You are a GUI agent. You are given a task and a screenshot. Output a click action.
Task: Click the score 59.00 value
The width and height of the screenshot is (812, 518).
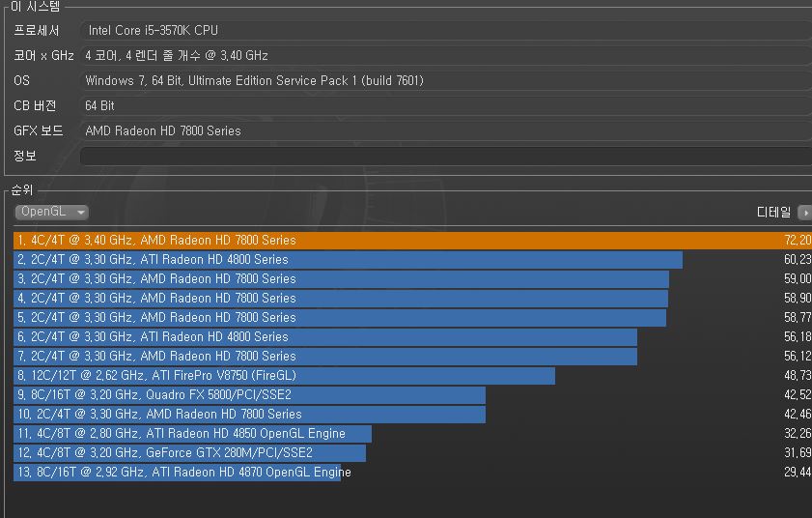(798, 279)
